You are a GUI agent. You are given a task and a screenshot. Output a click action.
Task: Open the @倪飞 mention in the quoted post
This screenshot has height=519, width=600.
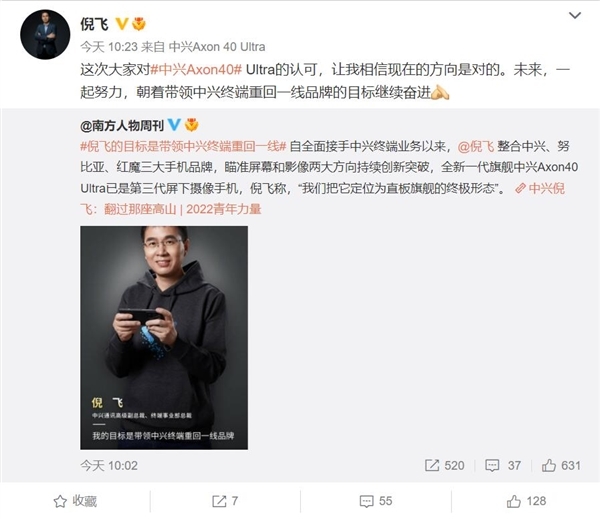point(476,146)
